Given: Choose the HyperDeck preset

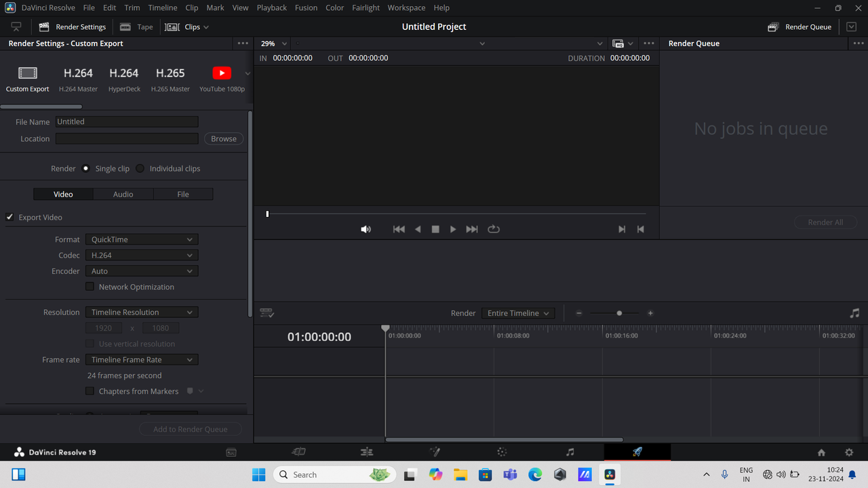Looking at the screenshot, I should (x=124, y=79).
